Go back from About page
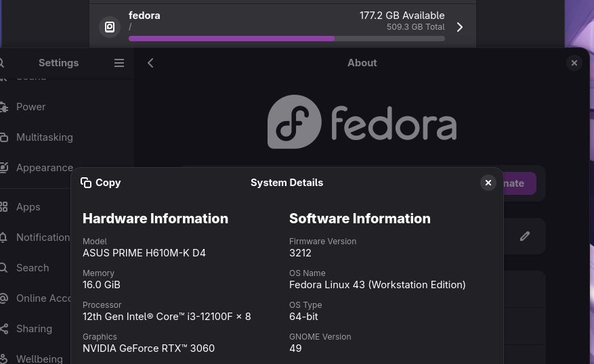Viewport: 594px width, 364px height. point(150,63)
